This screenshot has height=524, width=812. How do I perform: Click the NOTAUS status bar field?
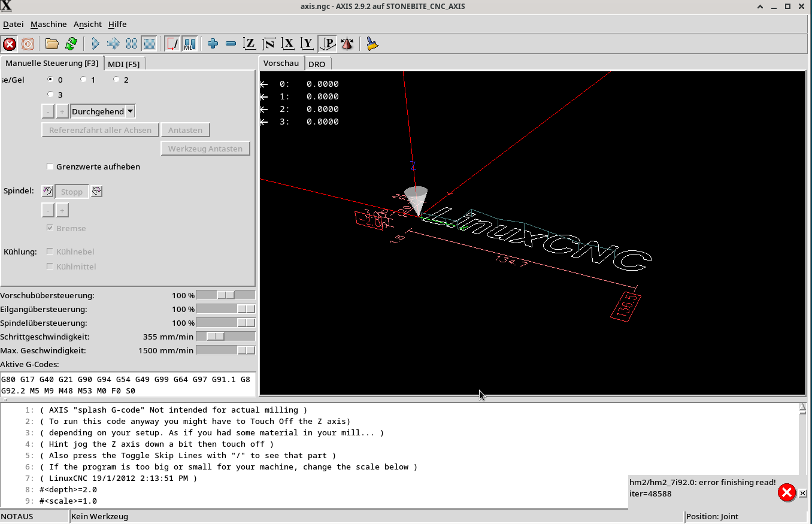click(35, 516)
